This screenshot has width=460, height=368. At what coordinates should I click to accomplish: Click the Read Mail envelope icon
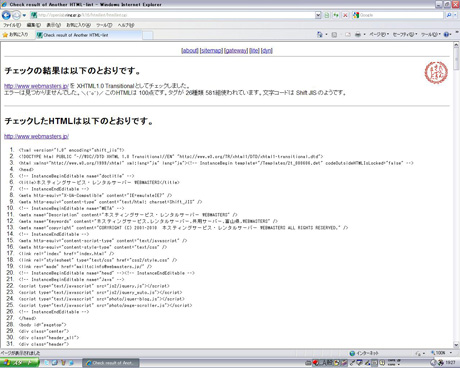(348, 35)
